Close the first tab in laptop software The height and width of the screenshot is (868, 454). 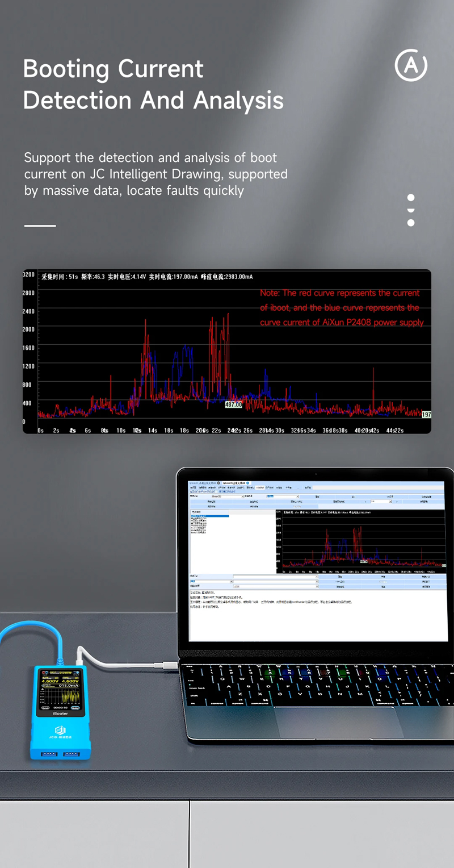tap(219, 483)
